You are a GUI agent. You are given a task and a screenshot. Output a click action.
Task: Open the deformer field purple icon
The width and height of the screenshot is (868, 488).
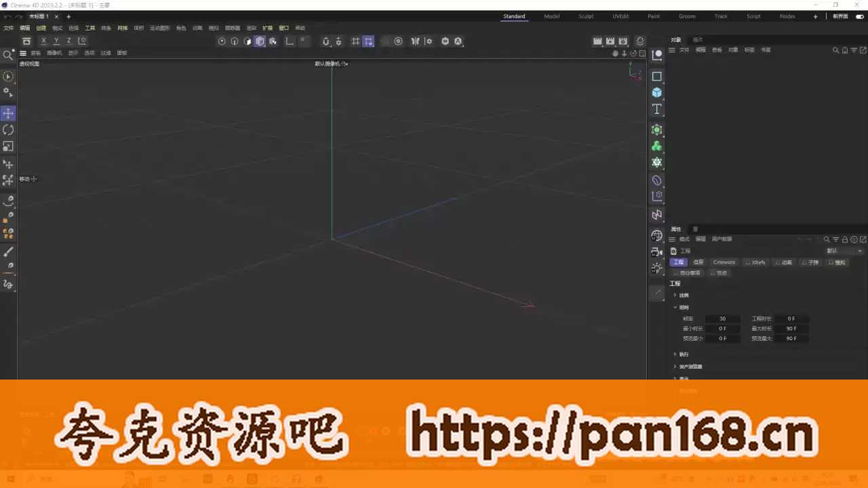pyautogui.click(x=656, y=180)
